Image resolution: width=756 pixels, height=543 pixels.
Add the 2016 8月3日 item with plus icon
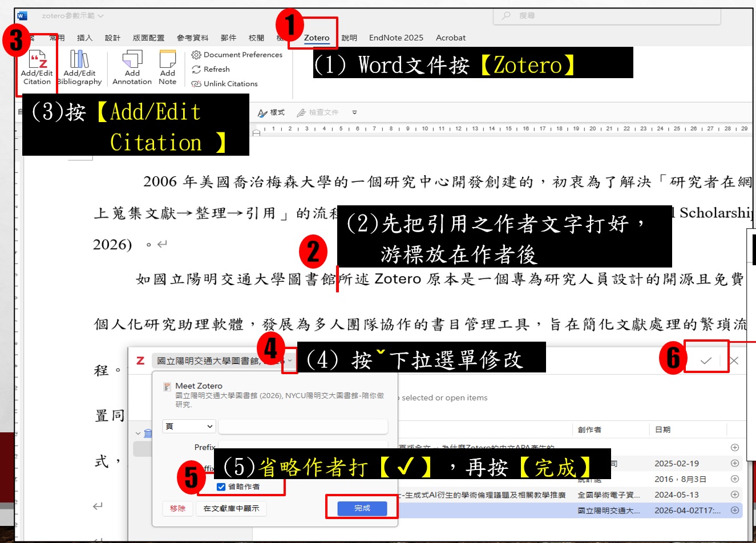[735, 479]
